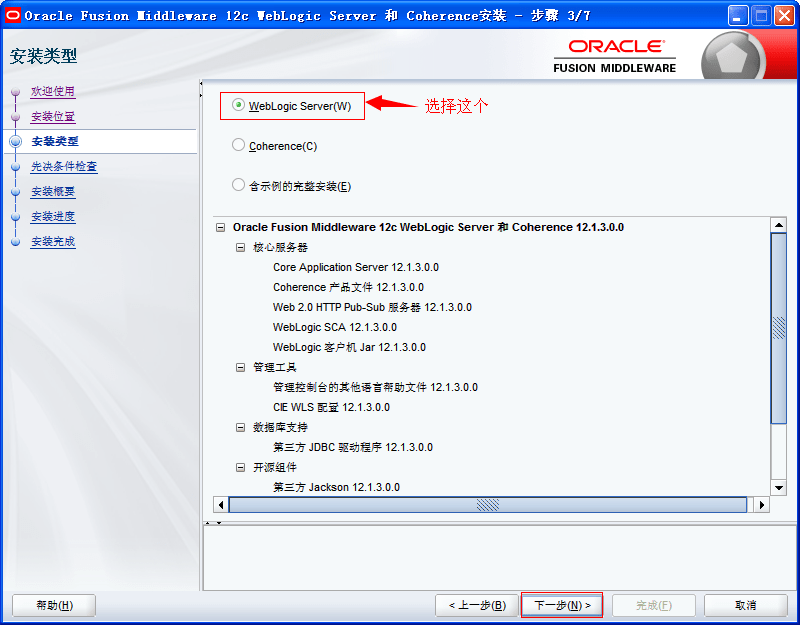This screenshot has height=625, width=800.
Task: Select WebLogic SCA 12.1.3.0.0 row
Action: (335, 327)
